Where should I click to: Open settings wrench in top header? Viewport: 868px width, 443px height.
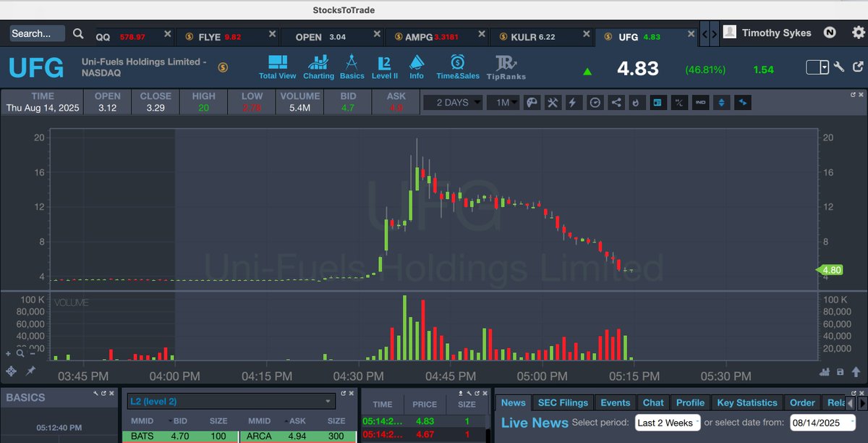coord(839,67)
